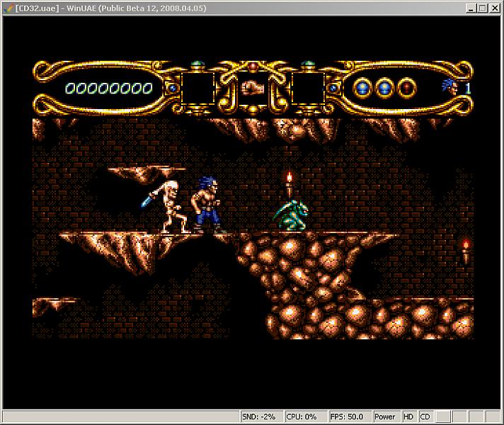Click the empty left inventory slot

[x=198, y=88]
